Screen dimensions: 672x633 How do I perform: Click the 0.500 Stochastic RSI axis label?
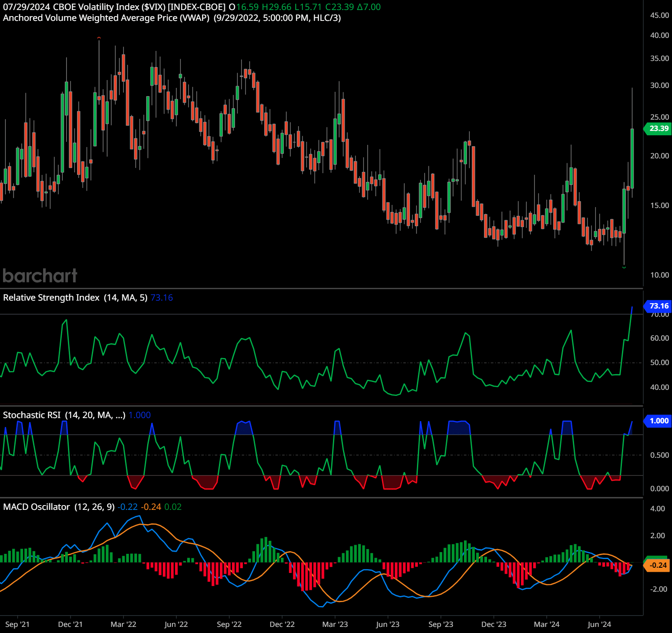659,455
